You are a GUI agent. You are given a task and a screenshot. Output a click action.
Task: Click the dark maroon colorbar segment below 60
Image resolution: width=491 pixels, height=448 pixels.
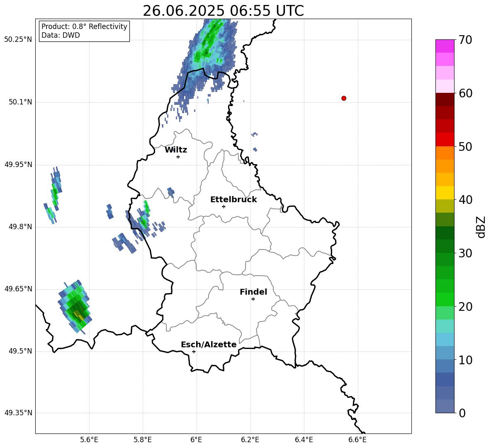click(x=445, y=99)
